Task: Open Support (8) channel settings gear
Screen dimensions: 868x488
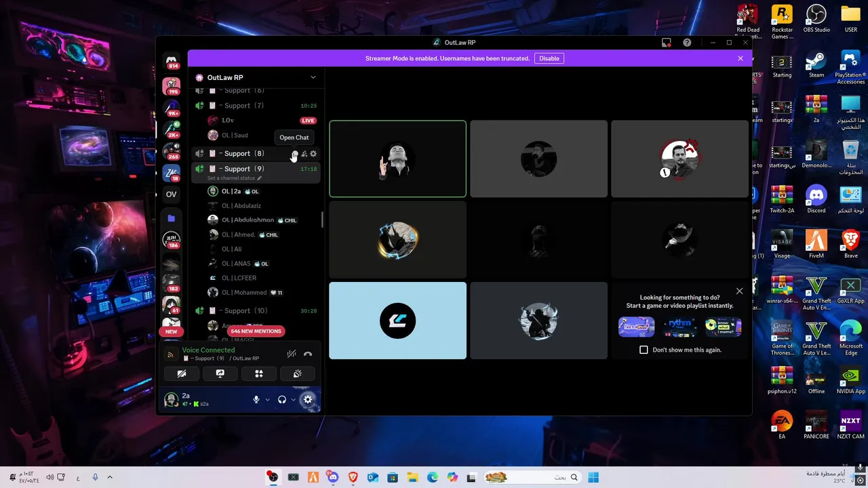Action: tap(313, 154)
